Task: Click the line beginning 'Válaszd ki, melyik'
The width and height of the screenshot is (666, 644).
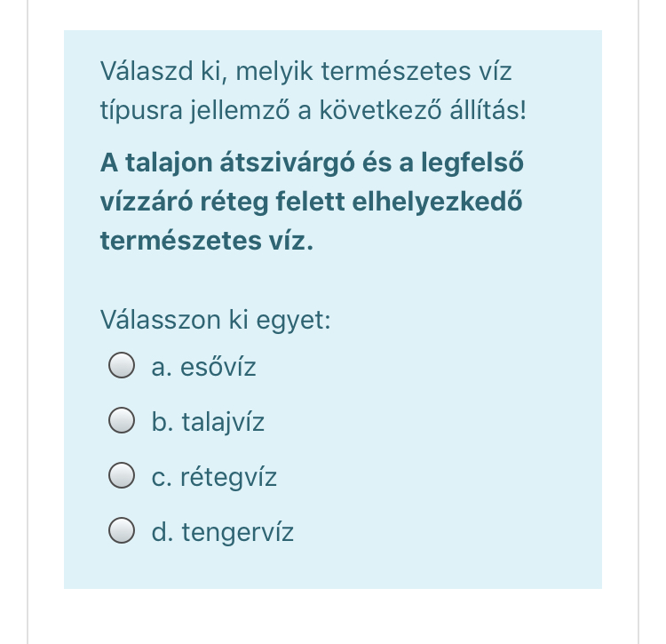Action: [x=305, y=71]
